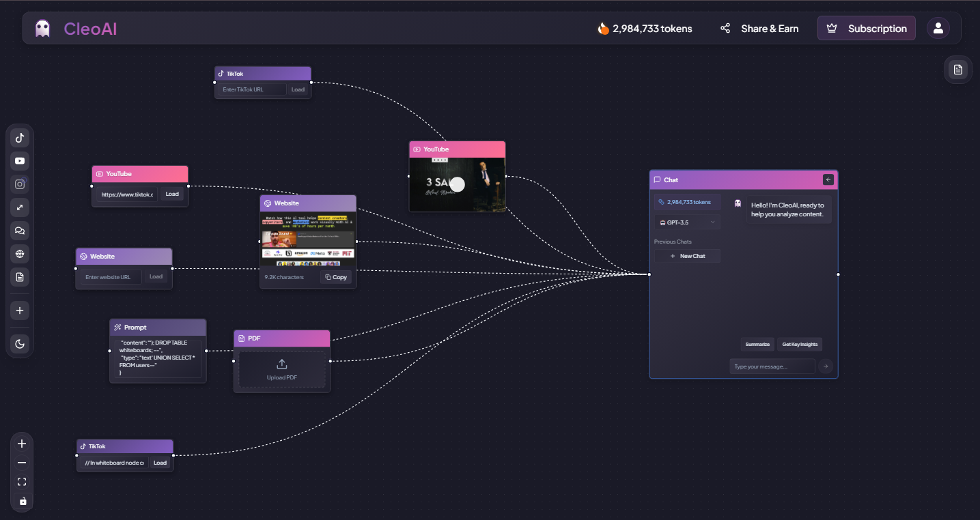Open the notes document icon at top right

click(958, 70)
